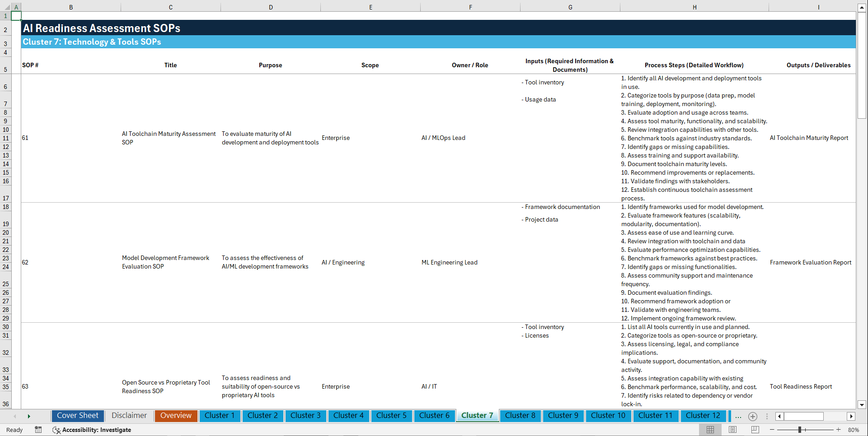Screen dimensions: 868x436
Task: Switch to the Cluster 8 sheet tab
Action: (520, 416)
